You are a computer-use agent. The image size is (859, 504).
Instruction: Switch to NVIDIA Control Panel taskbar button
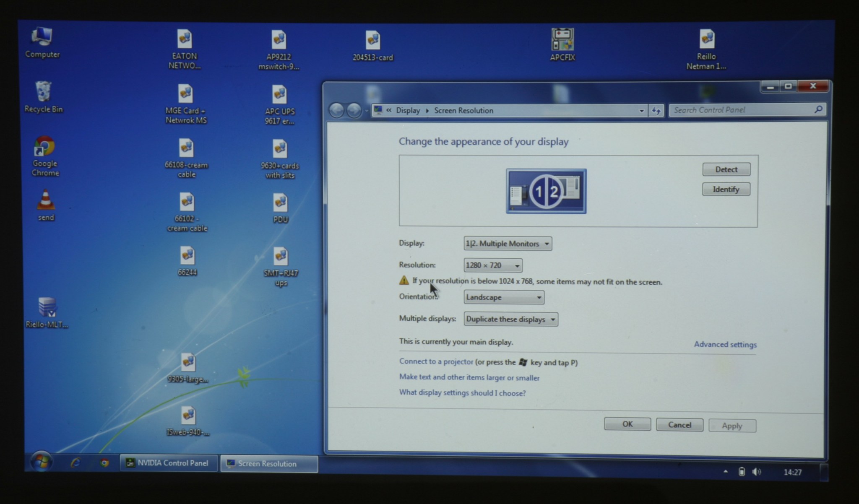169,463
